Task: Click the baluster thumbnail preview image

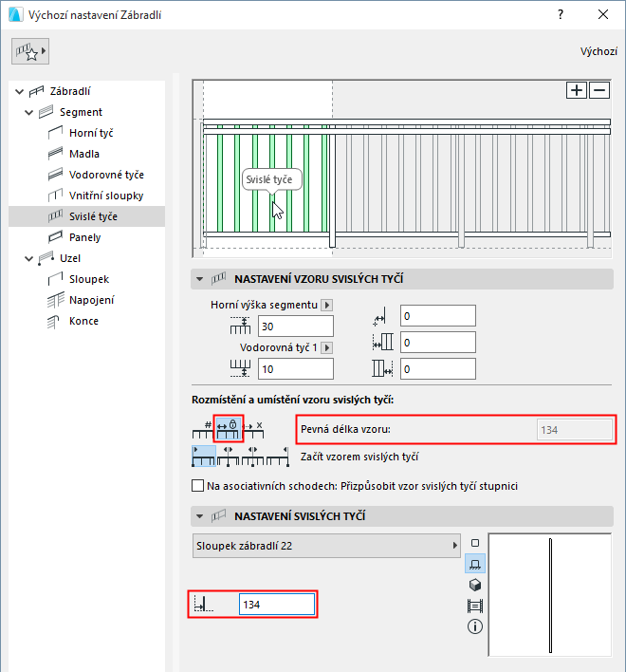Action: (x=550, y=595)
